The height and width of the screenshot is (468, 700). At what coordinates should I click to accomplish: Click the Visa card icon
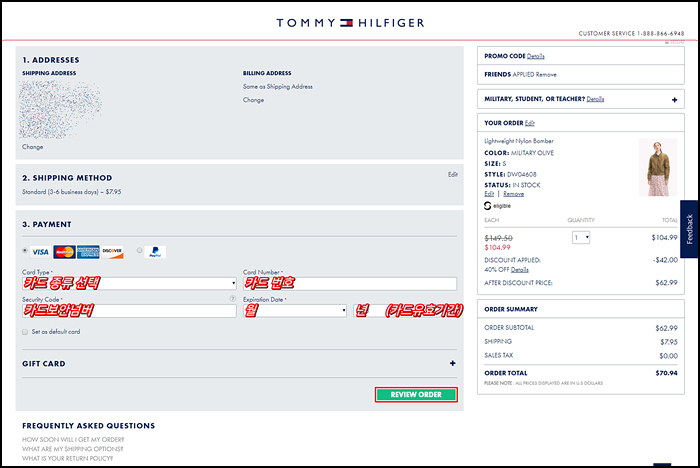point(40,252)
